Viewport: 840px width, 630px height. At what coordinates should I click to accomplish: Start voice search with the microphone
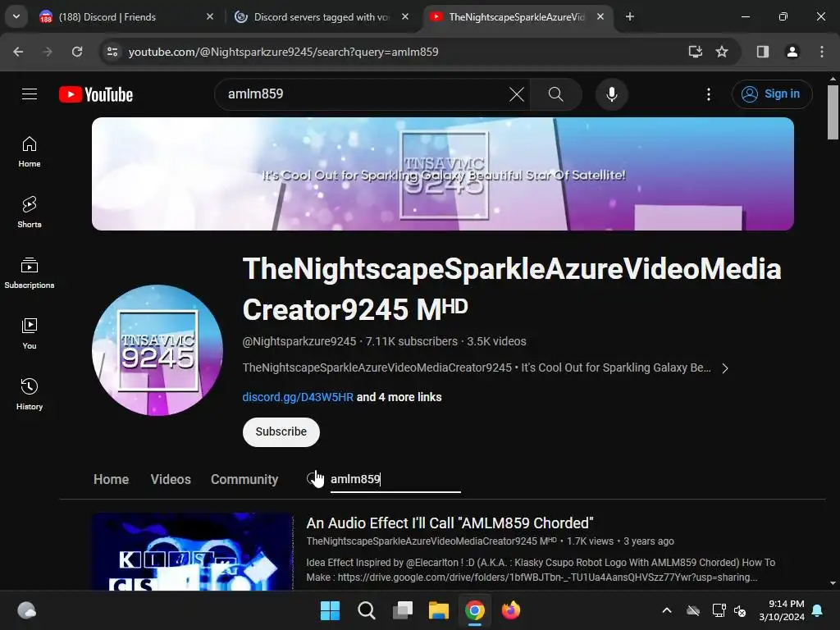pyautogui.click(x=611, y=94)
